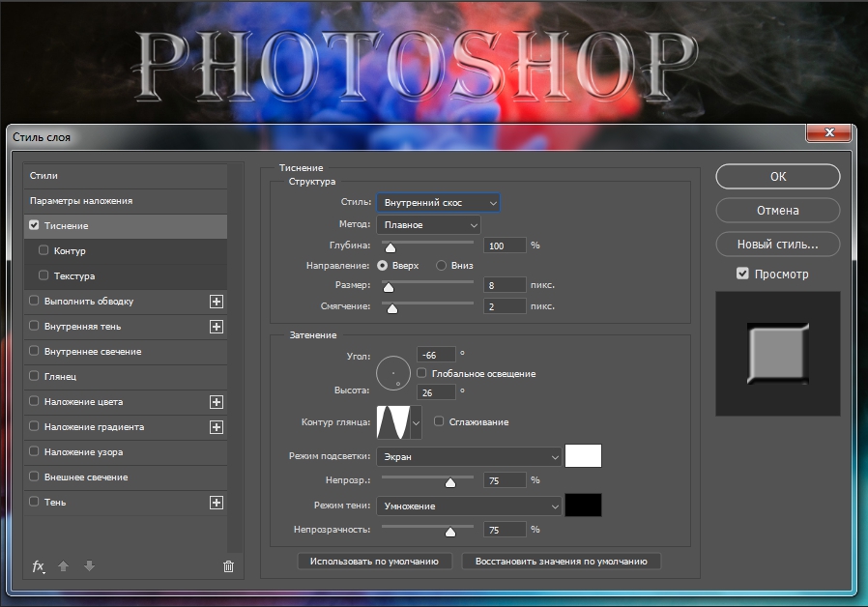Click the angle and altitude dial
Viewport: 868px width, 607px height.
coord(393,373)
